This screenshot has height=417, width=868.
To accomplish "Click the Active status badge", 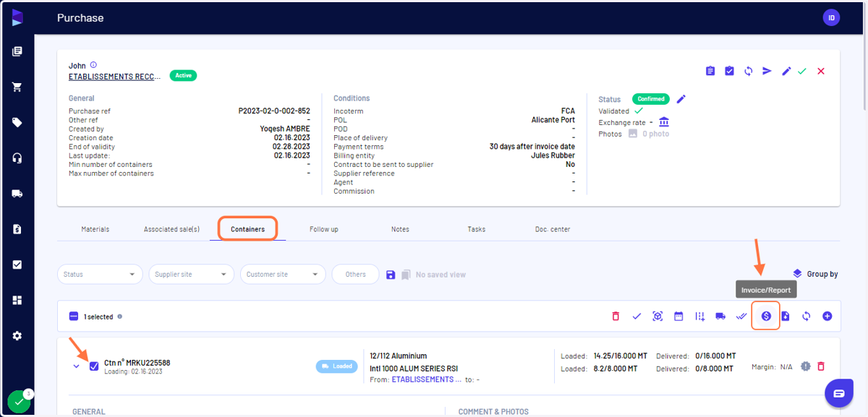I will [x=184, y=75].
